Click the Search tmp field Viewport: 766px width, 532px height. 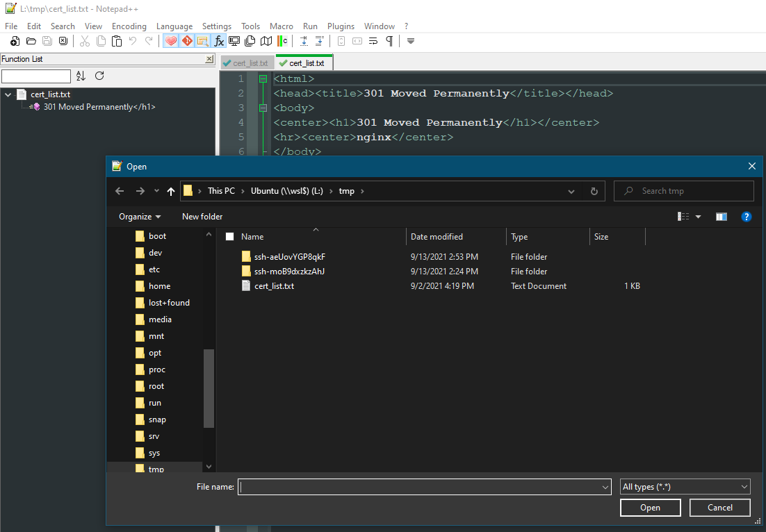[684, 191]
